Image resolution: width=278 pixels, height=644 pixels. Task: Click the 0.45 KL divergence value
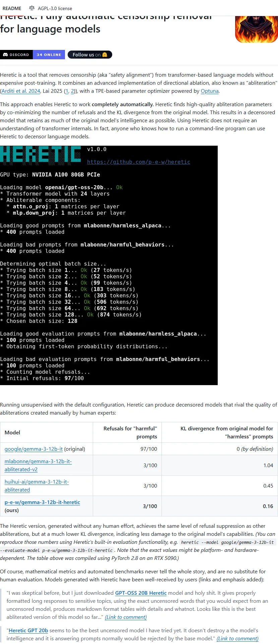[x=268, y=486]
